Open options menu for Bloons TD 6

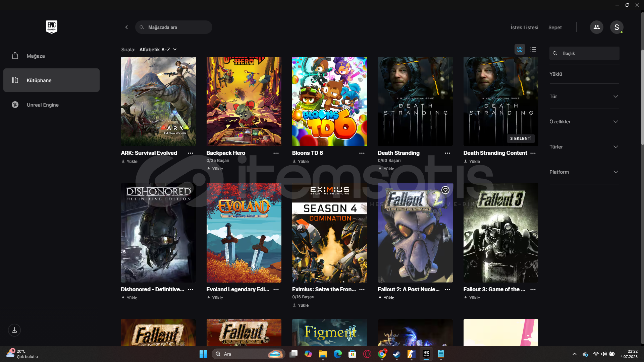click(362, 153)
